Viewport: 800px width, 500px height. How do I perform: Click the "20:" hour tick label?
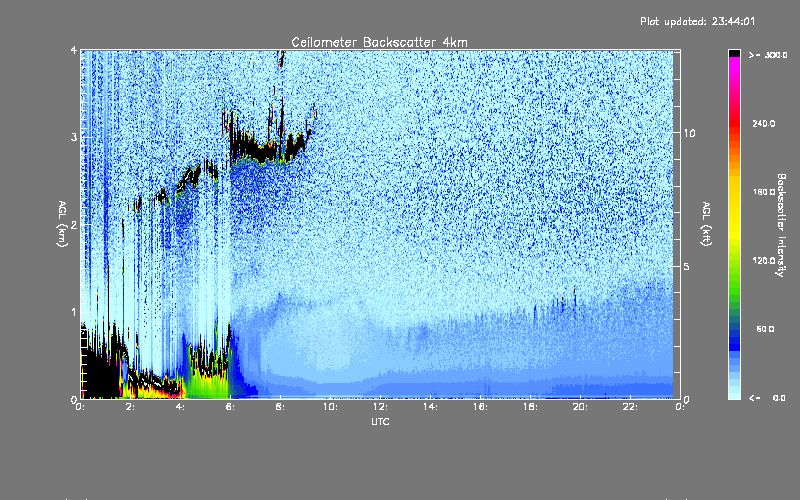(580, 407)
